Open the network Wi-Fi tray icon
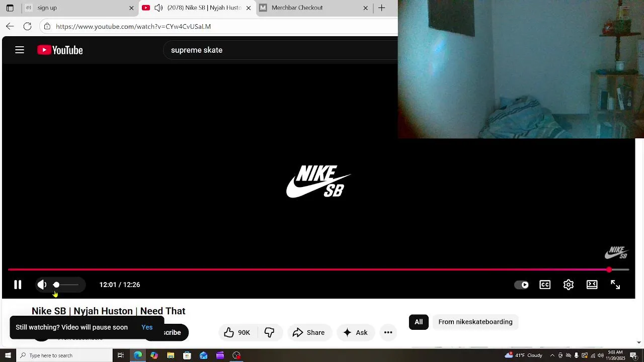 (x=592, y=355)
